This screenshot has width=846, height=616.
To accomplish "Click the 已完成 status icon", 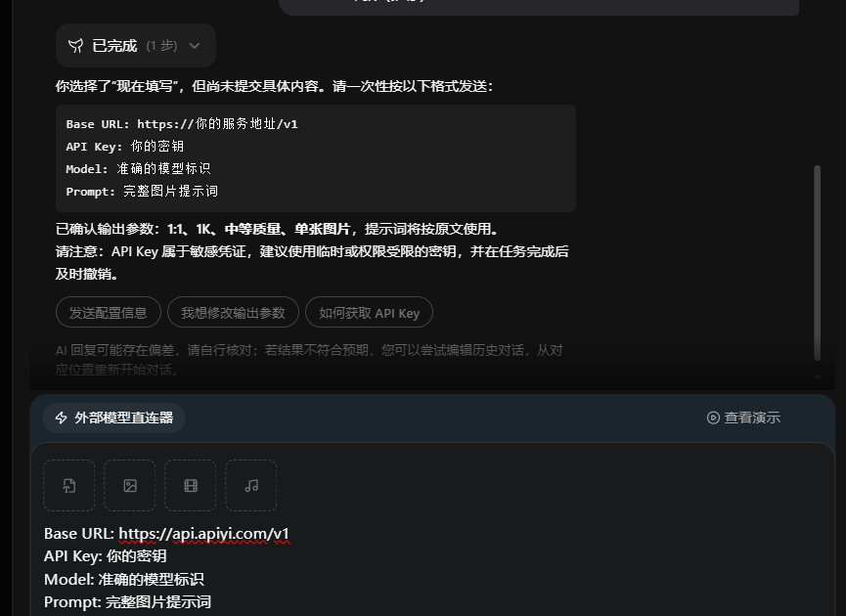I will click(x=75, y=46).
